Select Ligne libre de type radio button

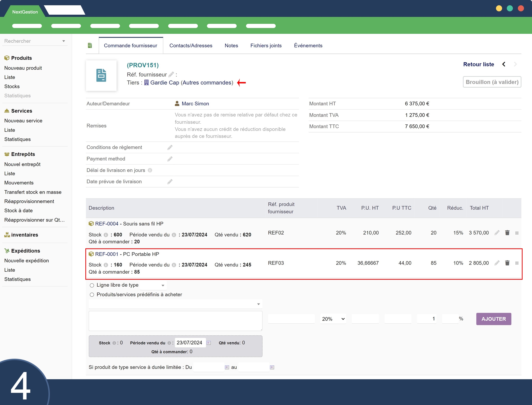92,285
